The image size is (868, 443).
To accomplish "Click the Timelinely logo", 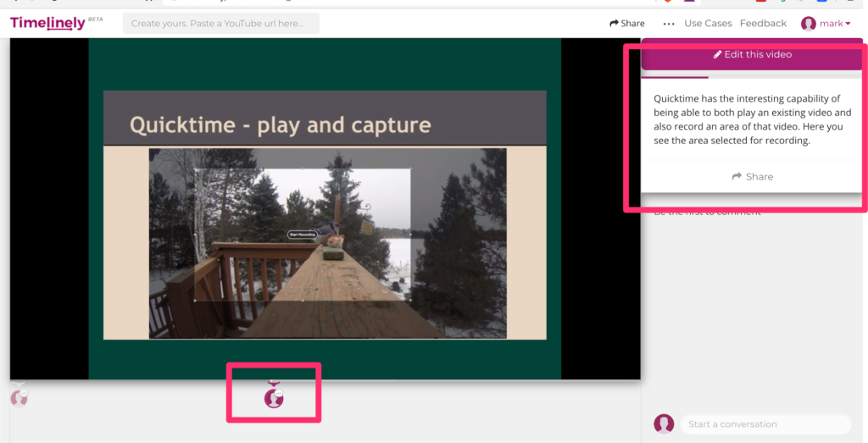I will click(x=47, y=23).
